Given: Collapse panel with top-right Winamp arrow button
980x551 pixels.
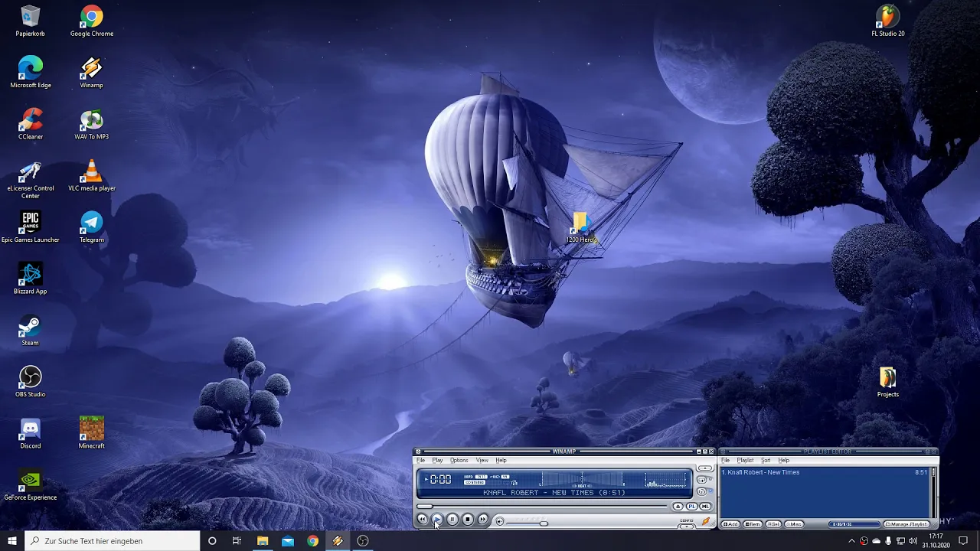Looking at the screenshot, I should 705,468.
